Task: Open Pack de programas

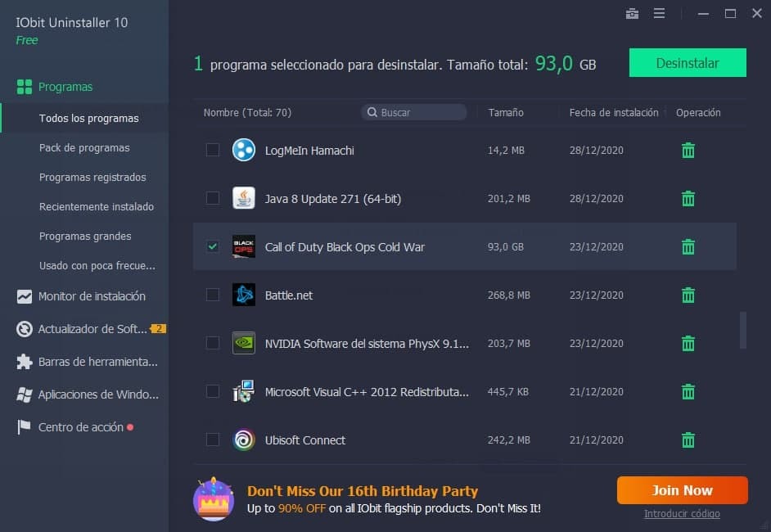Action: tap(84, 147)
